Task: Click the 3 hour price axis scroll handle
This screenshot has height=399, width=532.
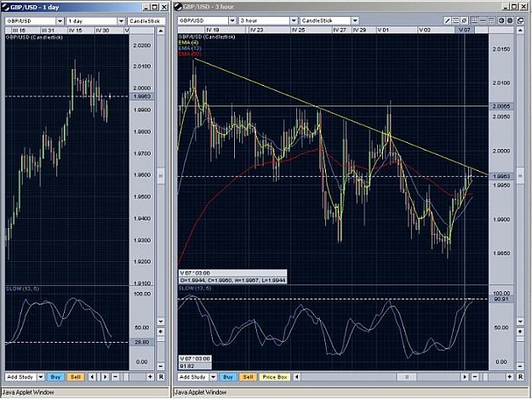Action: pos(520,176)
